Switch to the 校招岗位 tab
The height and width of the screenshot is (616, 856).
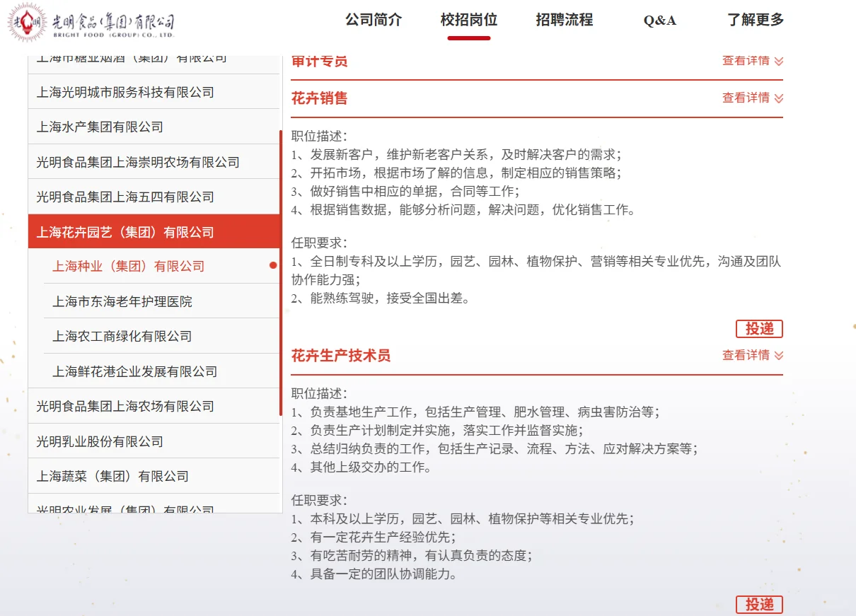pos(469,21)
